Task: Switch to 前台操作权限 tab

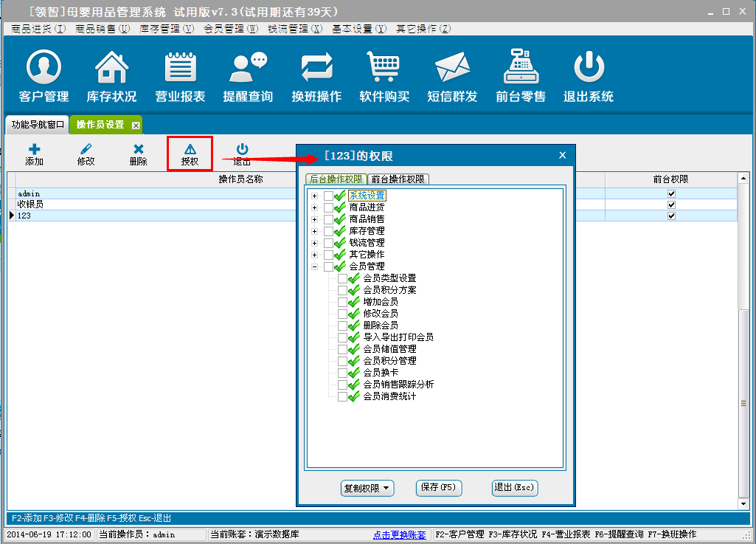Action: point(398,179)
